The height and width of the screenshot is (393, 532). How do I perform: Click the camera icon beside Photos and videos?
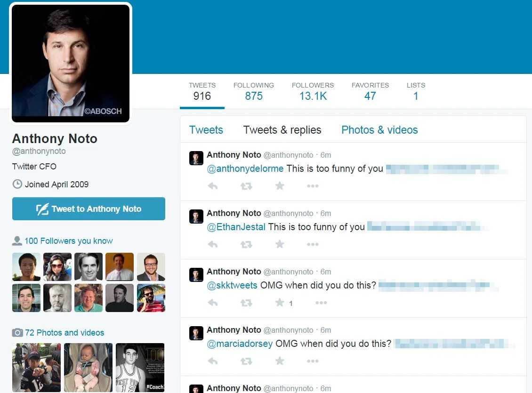pos(17,333)
